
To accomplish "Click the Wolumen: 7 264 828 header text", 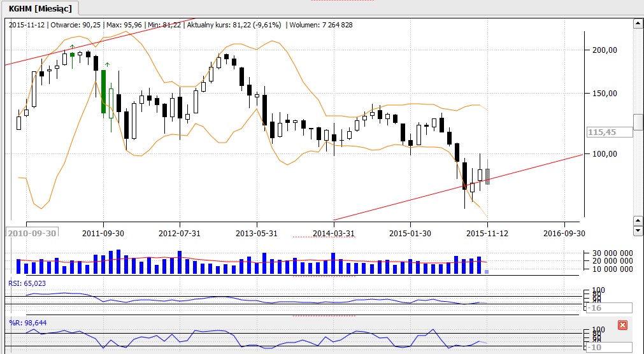I will click(321, 25).
